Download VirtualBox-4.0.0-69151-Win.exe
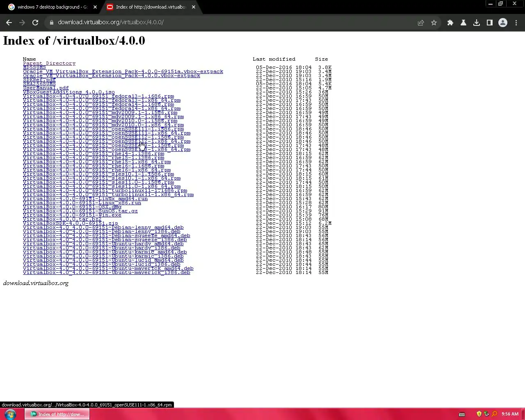This screenshot has height=420, width=525. (72, 215)
